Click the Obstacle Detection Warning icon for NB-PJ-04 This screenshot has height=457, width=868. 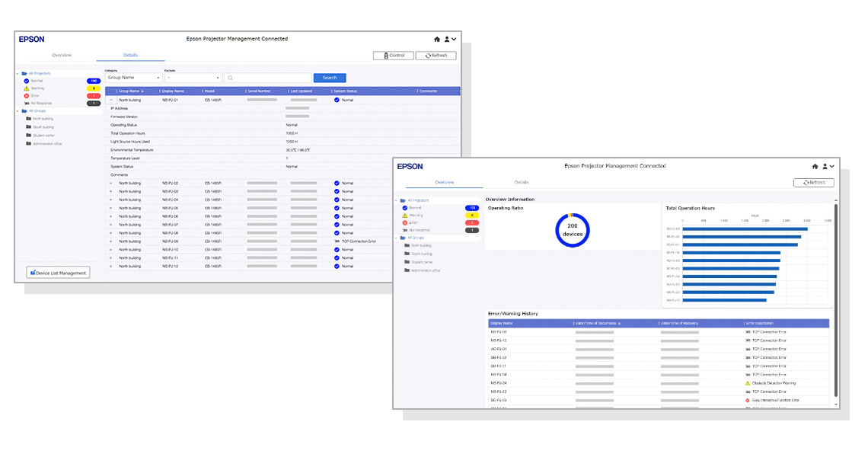click(748, 383)
